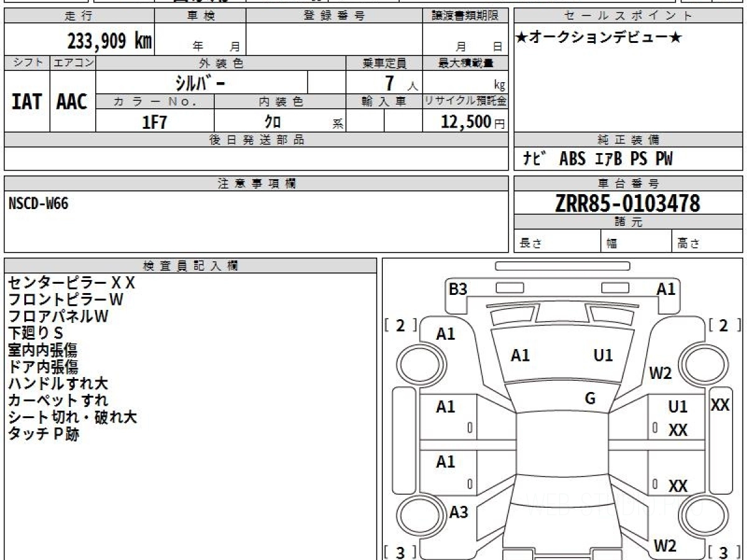Select the color code 1F7

(x=155, y=122)
